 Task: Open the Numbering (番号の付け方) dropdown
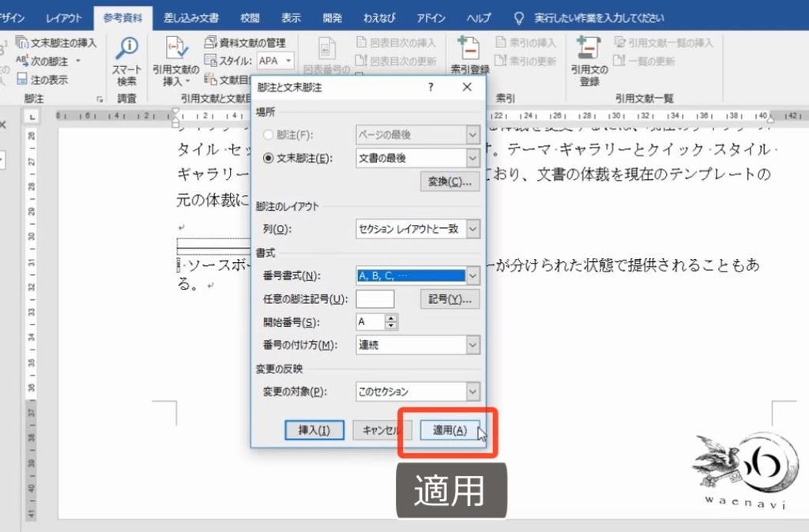click(x=472, y=345)
